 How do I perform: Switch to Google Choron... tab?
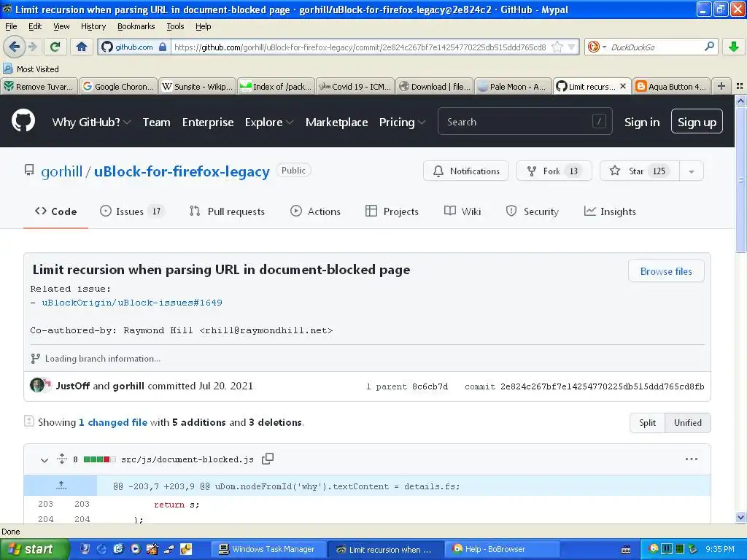tap(118, 86)
